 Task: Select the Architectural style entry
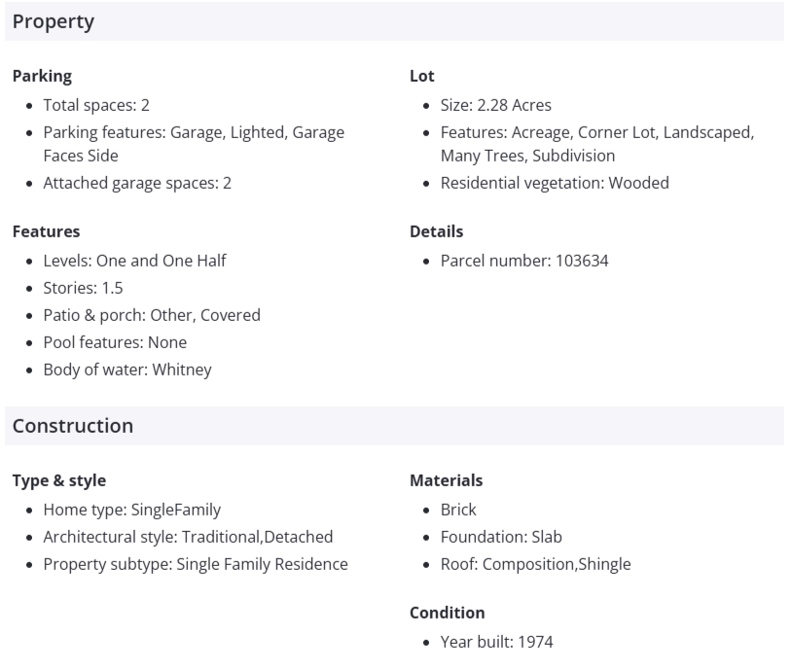(188, 537)
